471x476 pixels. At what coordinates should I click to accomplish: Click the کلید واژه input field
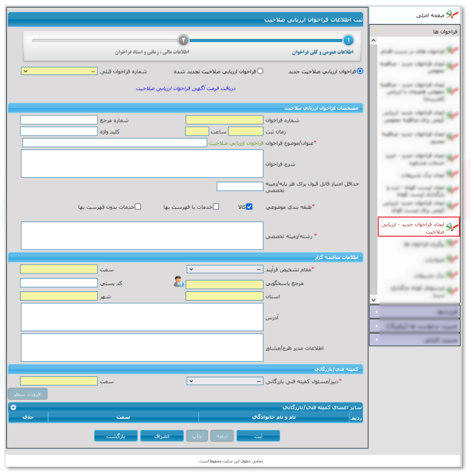point(59,131)
